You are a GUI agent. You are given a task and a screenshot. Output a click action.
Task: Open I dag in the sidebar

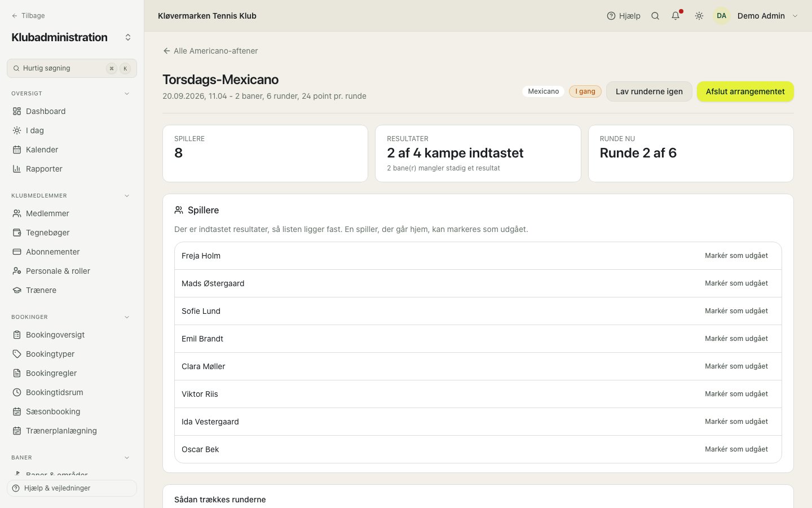pos(72,130)
